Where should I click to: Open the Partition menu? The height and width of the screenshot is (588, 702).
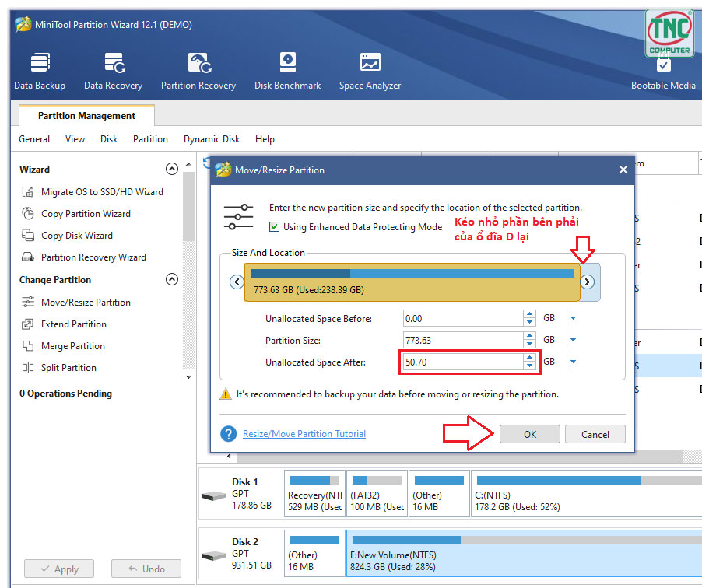[150, 139]
